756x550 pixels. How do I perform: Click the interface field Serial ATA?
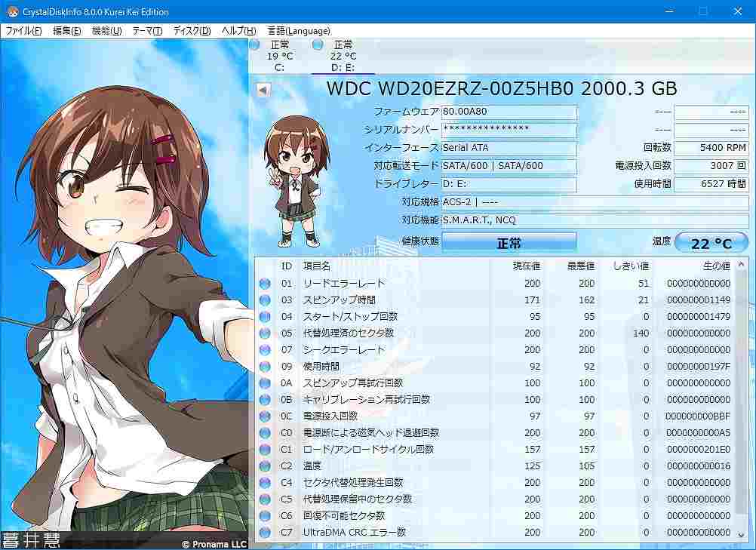pos(509,148)
